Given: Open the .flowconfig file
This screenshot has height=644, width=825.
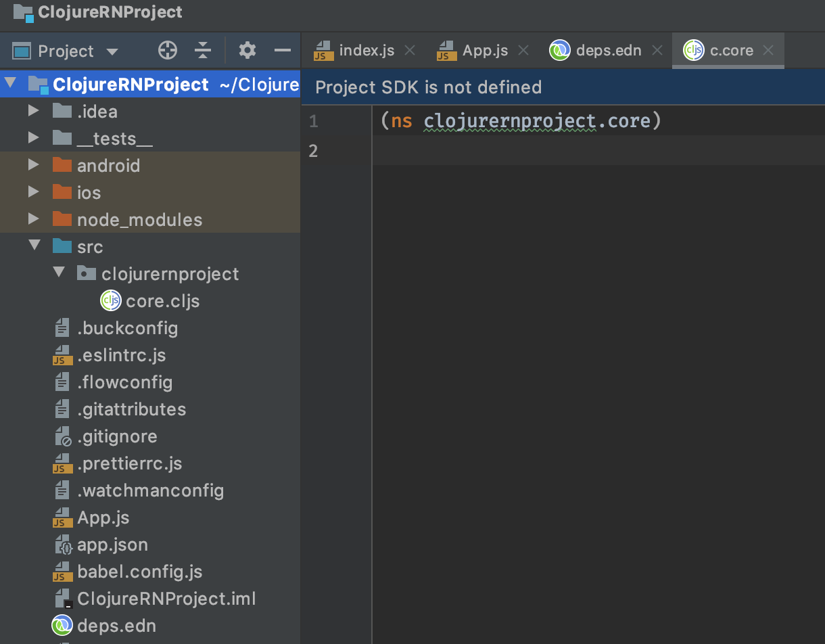Looking at the screenshot, I should (x=124, y=382).
